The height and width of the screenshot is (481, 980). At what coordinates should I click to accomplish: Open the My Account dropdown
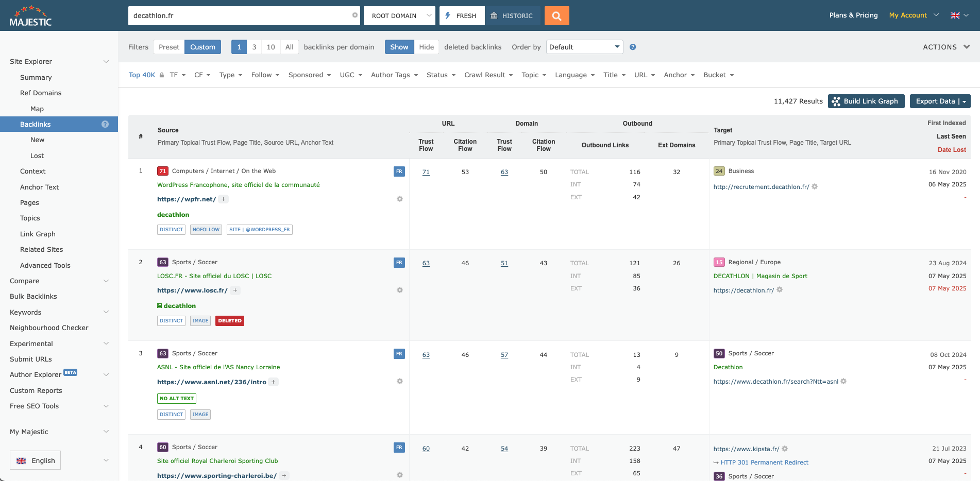[x=914, y=15]
